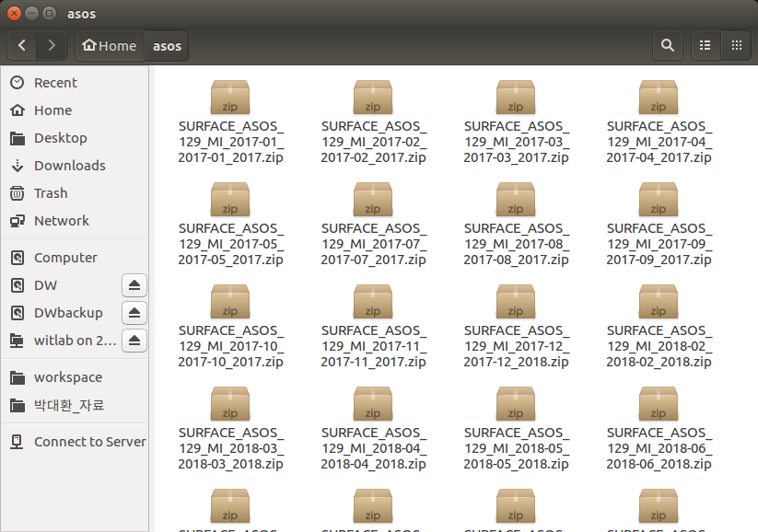
Task: Open the witlab network share
Action: pyautogui.click(x=62, y=341)
